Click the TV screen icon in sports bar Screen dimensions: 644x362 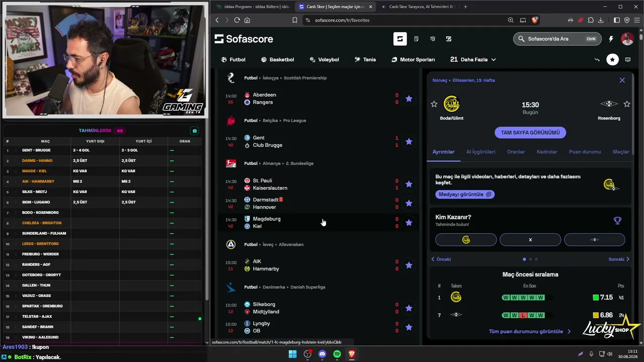[627, 59]
